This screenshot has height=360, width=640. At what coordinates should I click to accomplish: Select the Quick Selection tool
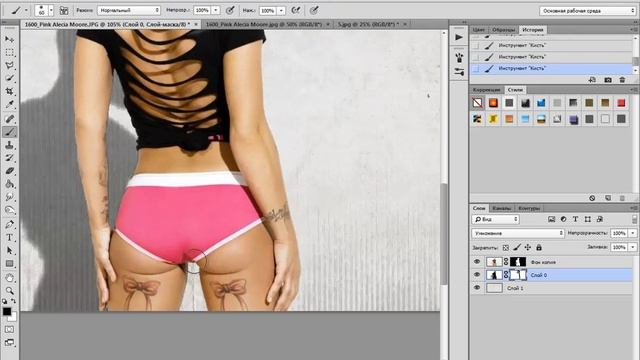pyautogui.click(x=9, y=78)
